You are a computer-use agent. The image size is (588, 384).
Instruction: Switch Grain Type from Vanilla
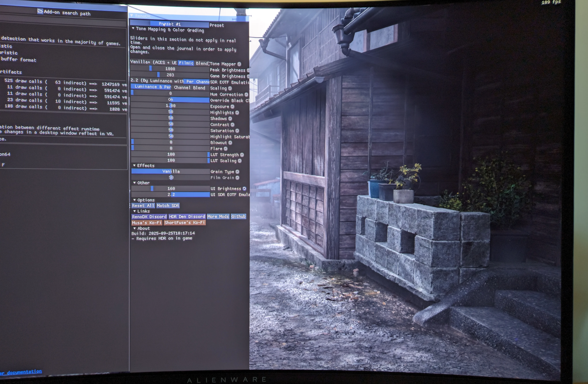[170, 171]
